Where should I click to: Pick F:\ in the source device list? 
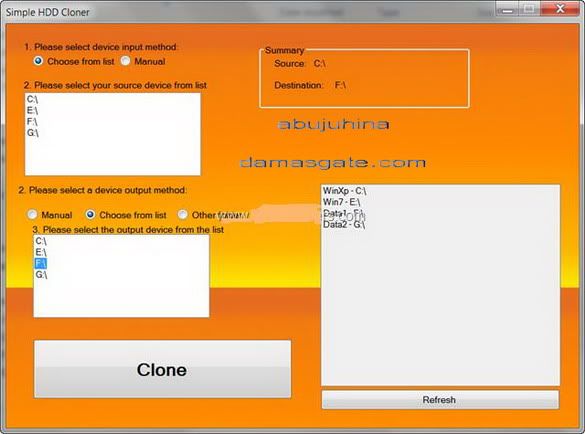pyautogui.click(x=32, y=122)
